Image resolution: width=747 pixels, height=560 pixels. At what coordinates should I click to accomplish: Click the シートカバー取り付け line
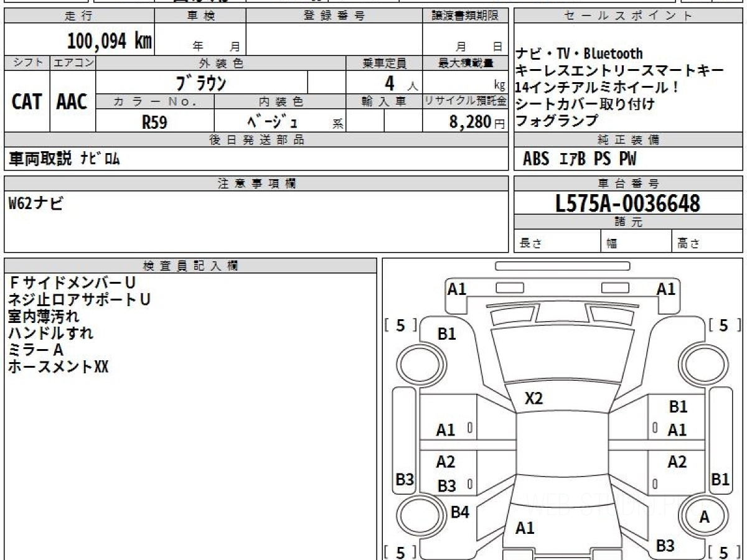[585, 104]
